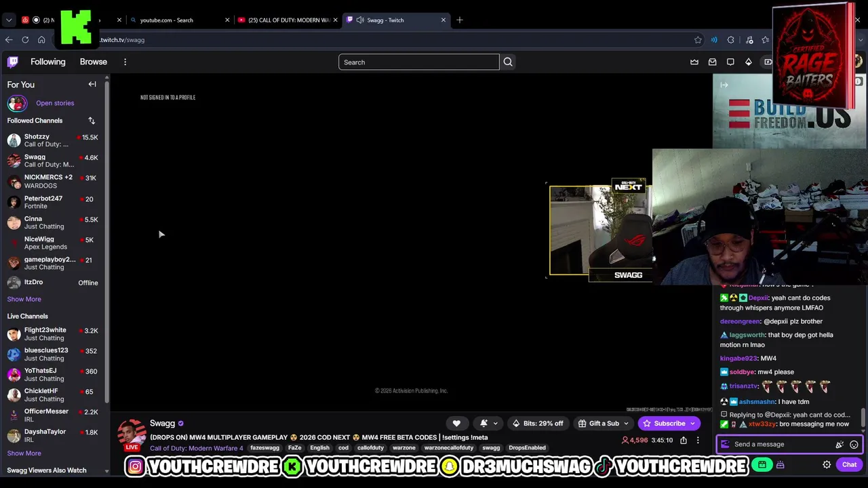Open the stream more options menu

698,441
